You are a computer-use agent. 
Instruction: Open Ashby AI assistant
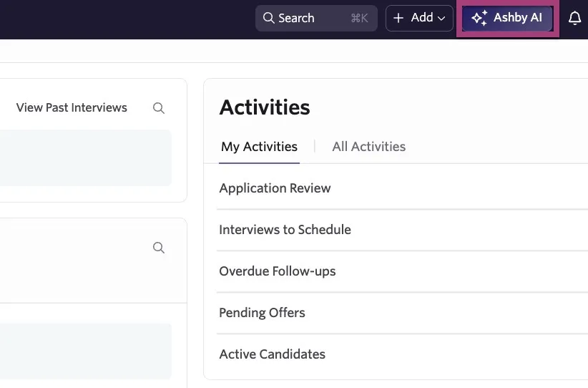(507, 18)
